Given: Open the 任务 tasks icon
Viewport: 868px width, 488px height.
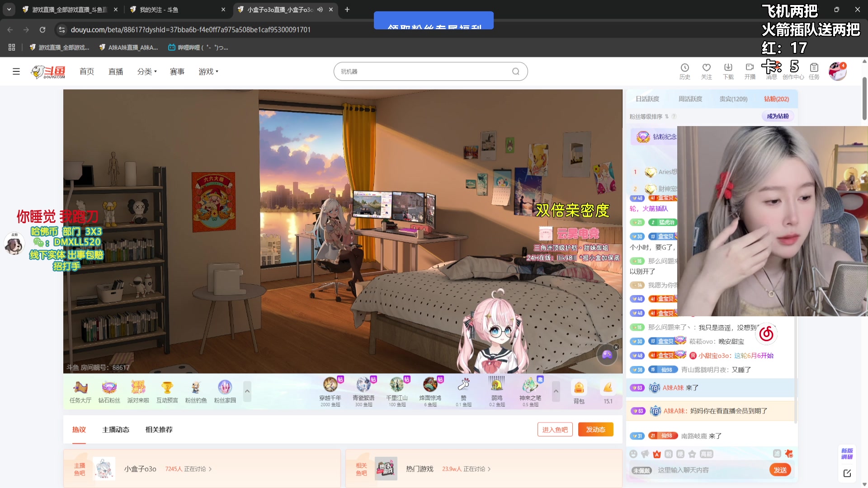Looking at the screenshot, I should point(814,71).
